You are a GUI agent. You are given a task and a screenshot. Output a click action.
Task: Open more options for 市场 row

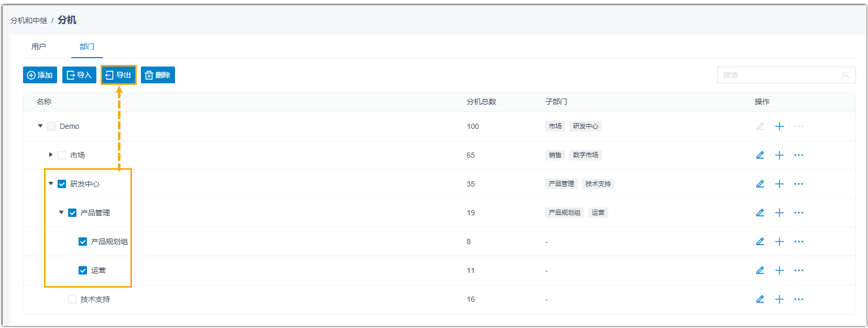pyautogui.click(x=799, y=155)
